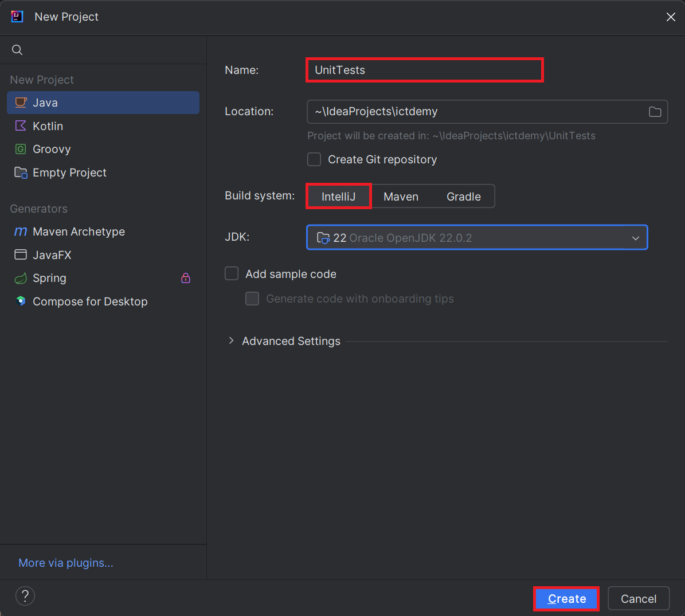Select the Java project generator icon
Screen dimensions: 685x616
click(x=21, y=103)
